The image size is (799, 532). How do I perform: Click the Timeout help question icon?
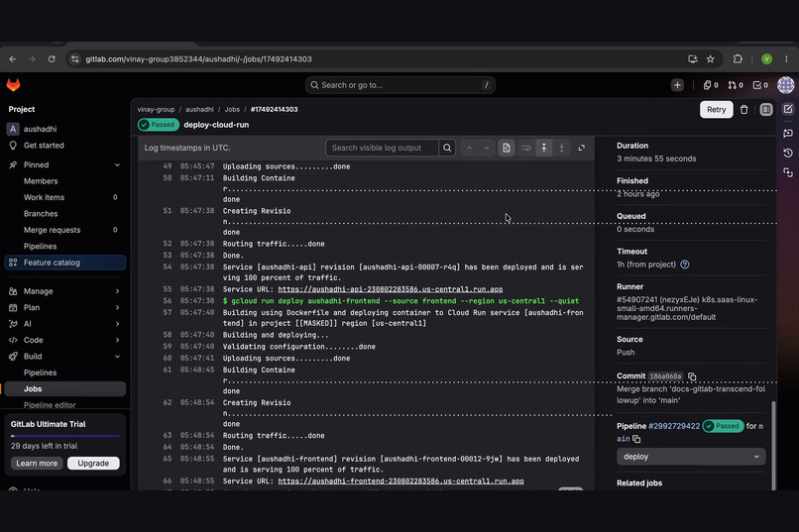[685, 265]
